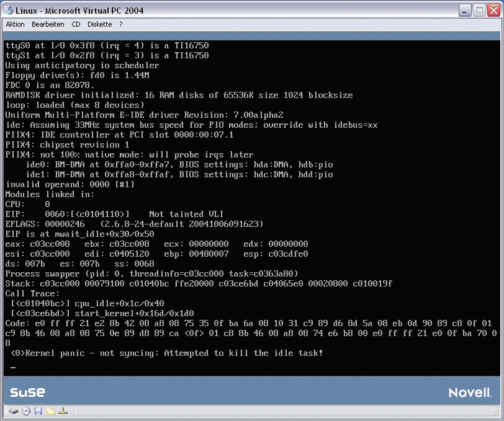
Task: Click 'PIIX4: chipset revision 1' line
Action: click(x=67, y=145)
